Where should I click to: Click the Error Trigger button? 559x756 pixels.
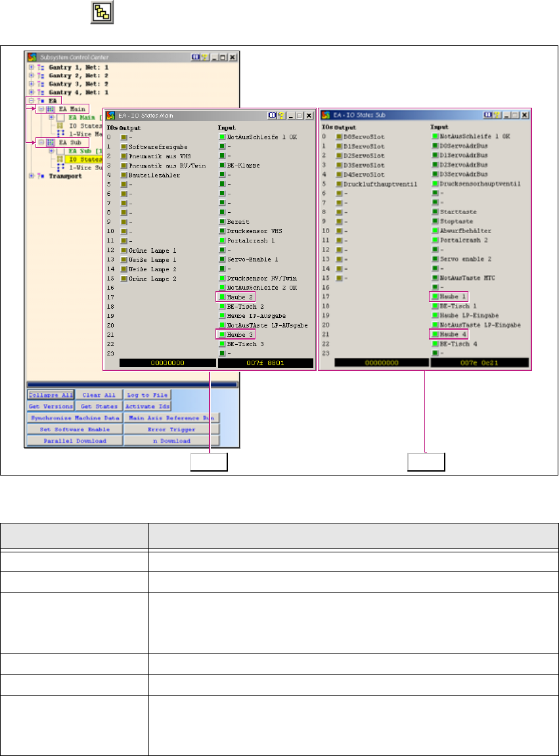point(171,429)
